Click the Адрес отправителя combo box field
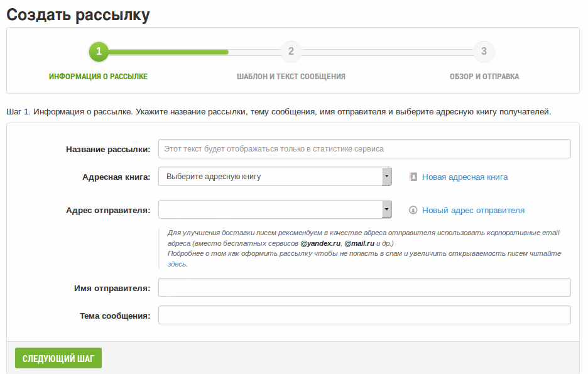The height and width of the screenshot is (374, 588). pyautogui.click(x=275, y=209)
